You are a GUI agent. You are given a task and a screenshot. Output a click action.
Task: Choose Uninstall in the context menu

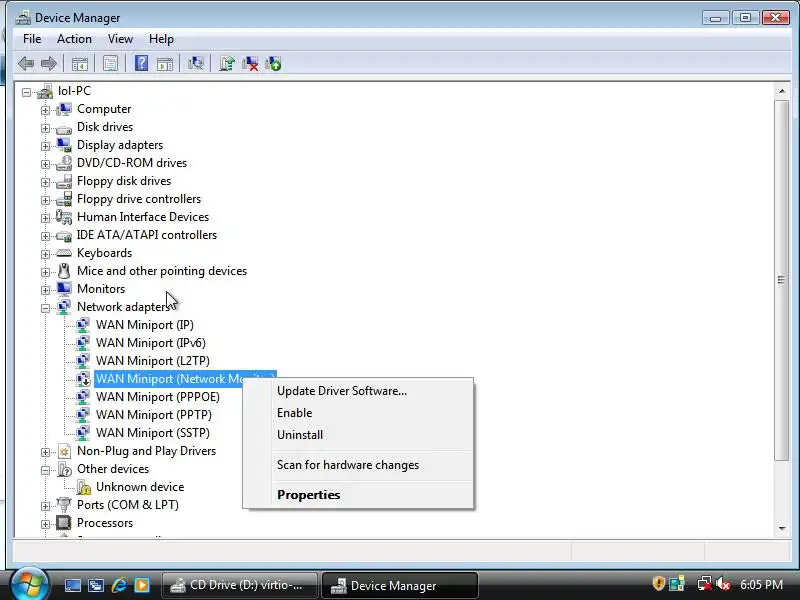pos(358,435)
